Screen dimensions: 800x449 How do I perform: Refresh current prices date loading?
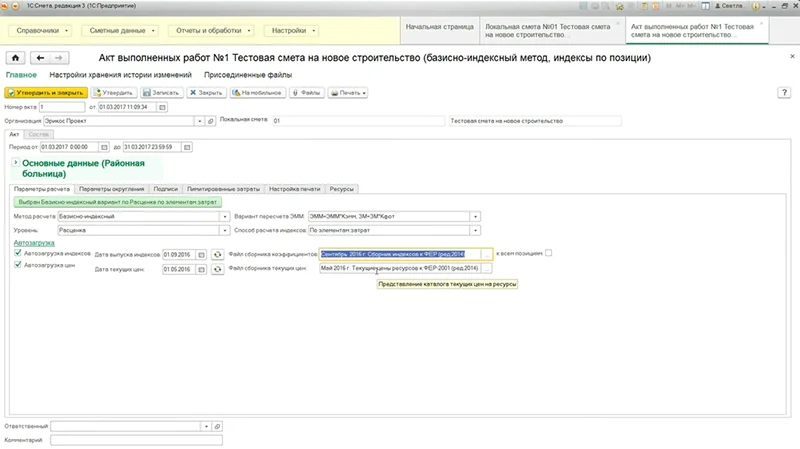click(217, 269)
